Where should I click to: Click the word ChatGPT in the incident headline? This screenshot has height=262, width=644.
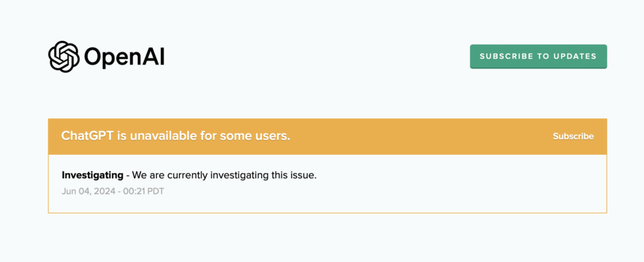pos(87,136)
